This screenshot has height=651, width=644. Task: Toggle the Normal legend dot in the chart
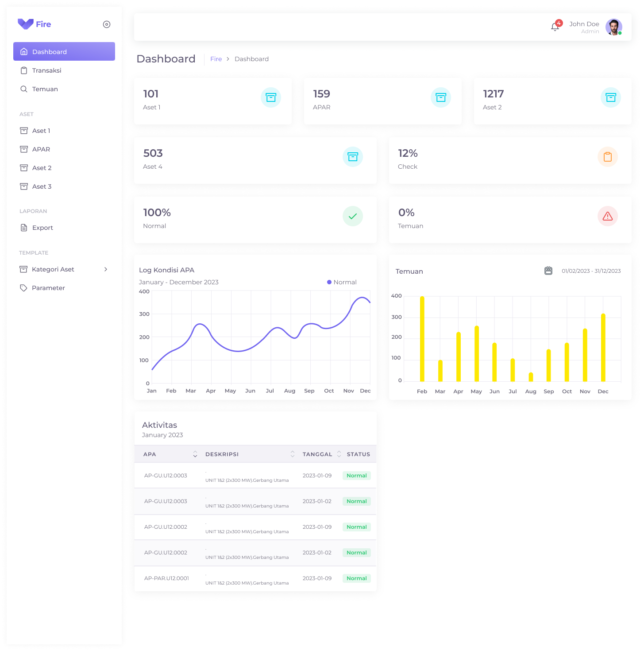(x=329, y=282)
